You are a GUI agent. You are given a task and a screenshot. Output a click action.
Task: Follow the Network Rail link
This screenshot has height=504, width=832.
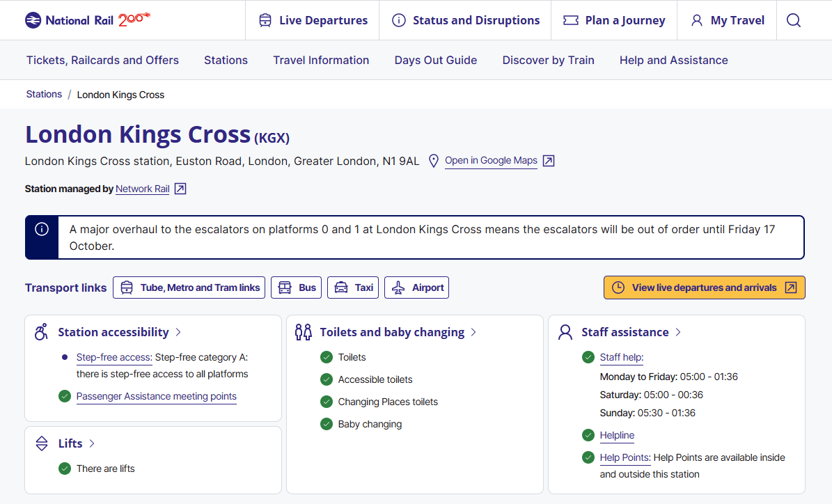tap(143, 189)
